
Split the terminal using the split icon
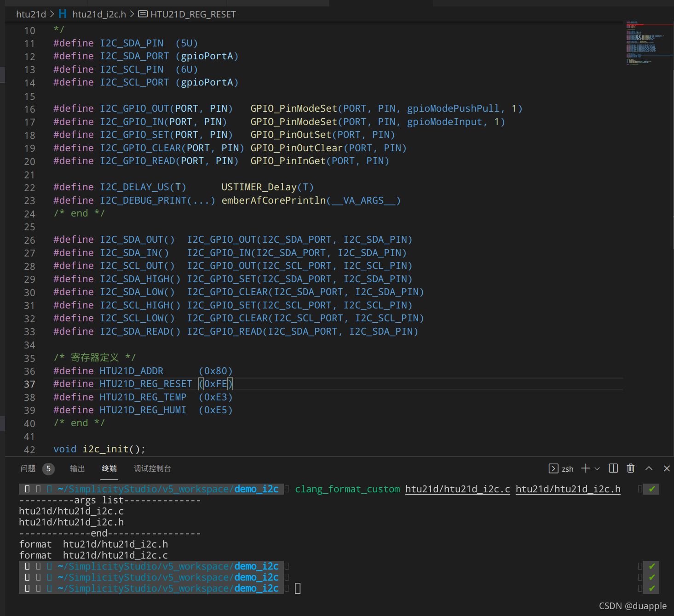click(x=613, y=468)
